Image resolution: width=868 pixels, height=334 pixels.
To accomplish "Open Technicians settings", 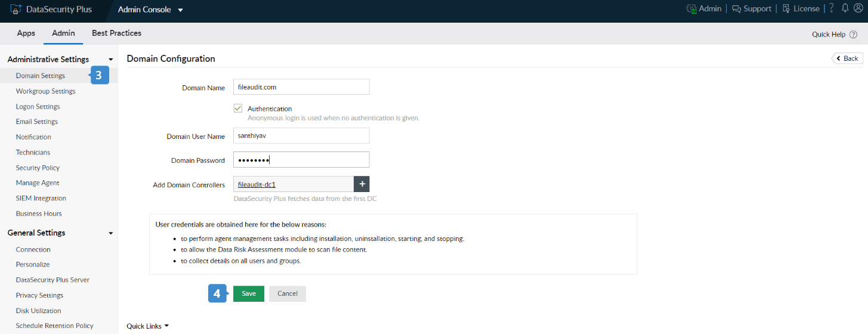I will [33, 153].
